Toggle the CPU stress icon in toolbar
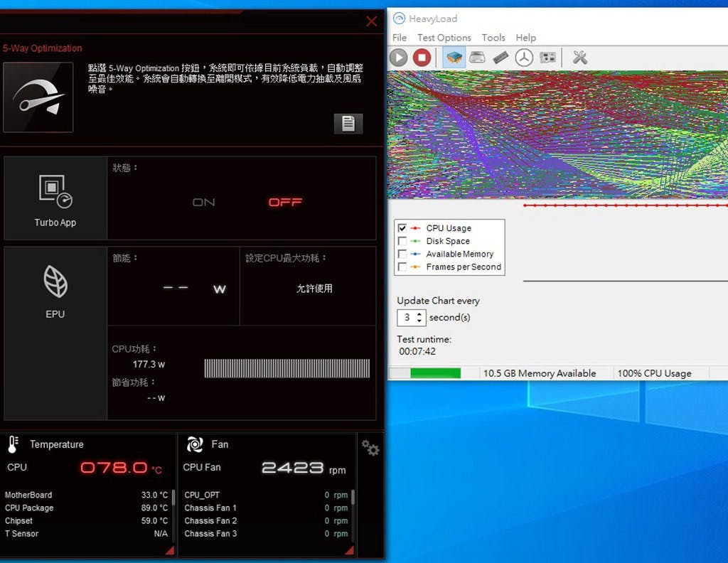The width and height of the screenshot is (728, 563). pos(454,58)
